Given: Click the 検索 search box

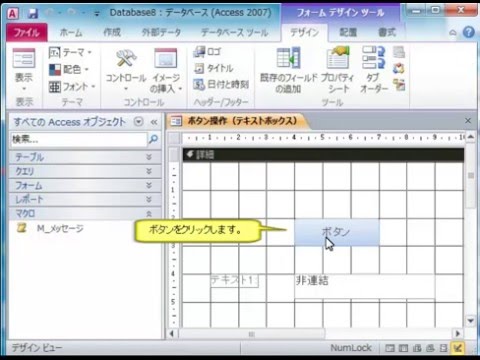Looking at the screenshot, I should pos(79,139).
